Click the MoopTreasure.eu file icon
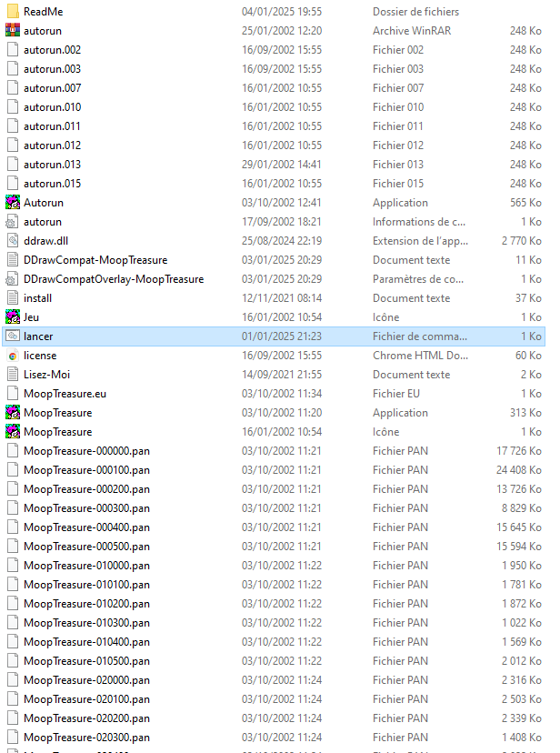 [x=13, y=394]
